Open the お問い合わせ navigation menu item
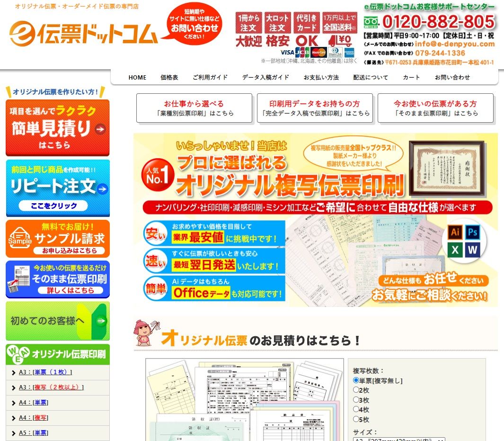 (452, 78)
